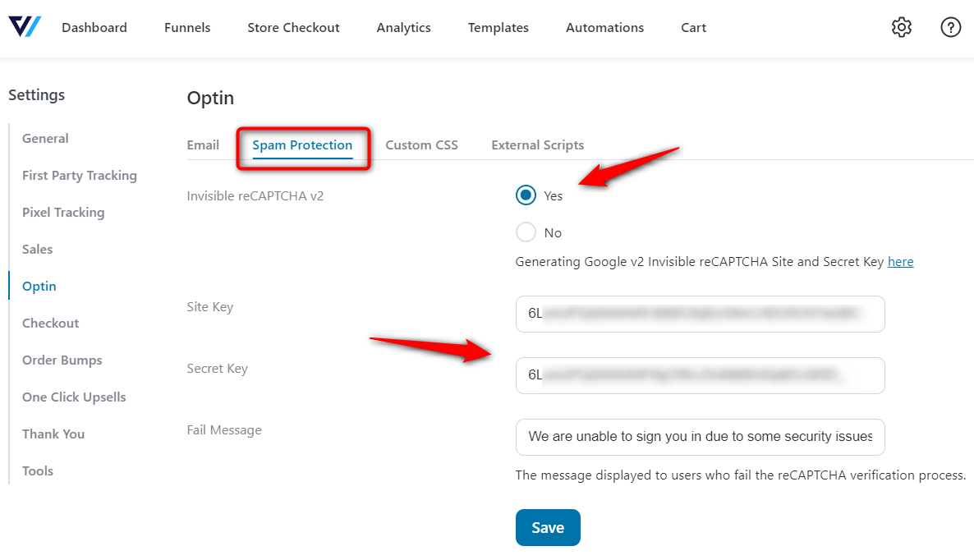Navigate to Store Checkout
Viewport: 974px width, 560px height.
click(293, 27)
